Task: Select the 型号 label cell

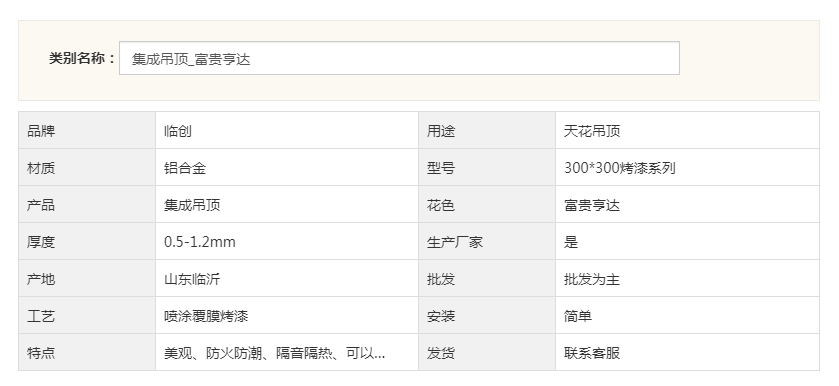Action: coord(487,168)
